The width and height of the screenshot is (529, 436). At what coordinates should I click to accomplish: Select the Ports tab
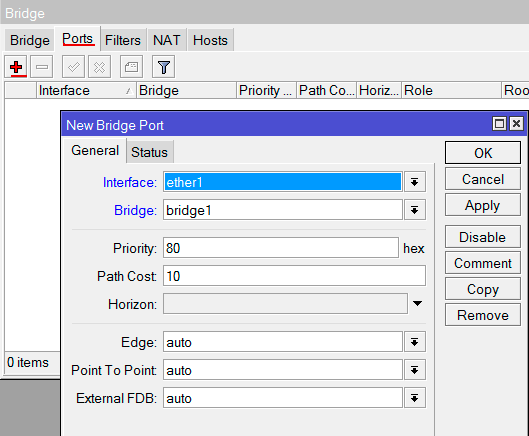point(78,39)
